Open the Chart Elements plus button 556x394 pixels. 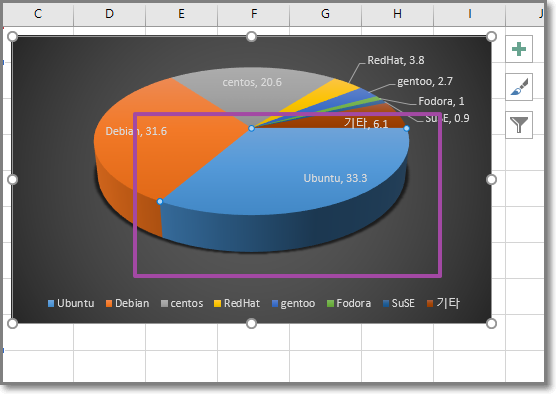[x=519, y=49]
